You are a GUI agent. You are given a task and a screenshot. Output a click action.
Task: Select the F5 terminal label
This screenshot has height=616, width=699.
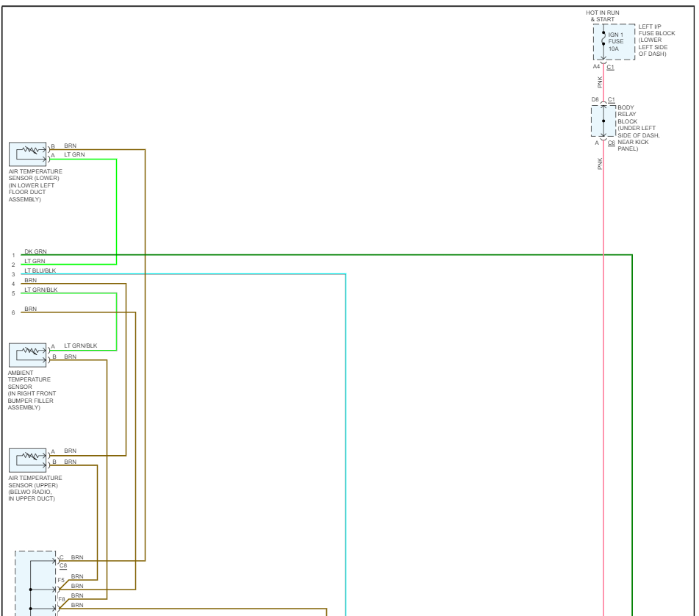[x=61, y=580]
